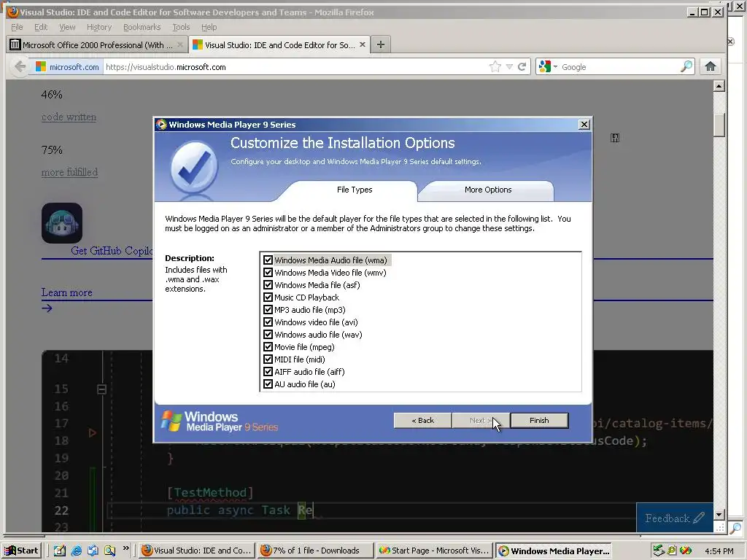Image resolution: width=747 pixels, height=560 pixels.
Task: Bookmark page with the star icon
Action: 495,66
